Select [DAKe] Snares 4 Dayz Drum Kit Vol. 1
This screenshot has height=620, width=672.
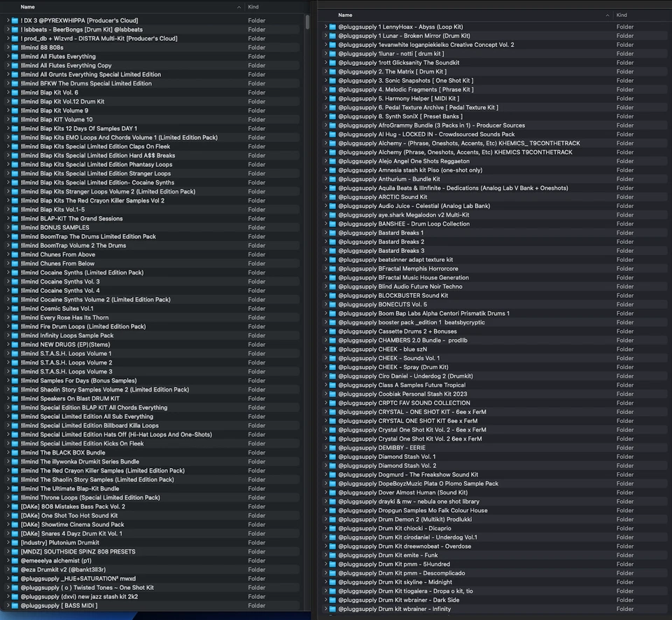(x=153, y=534)
